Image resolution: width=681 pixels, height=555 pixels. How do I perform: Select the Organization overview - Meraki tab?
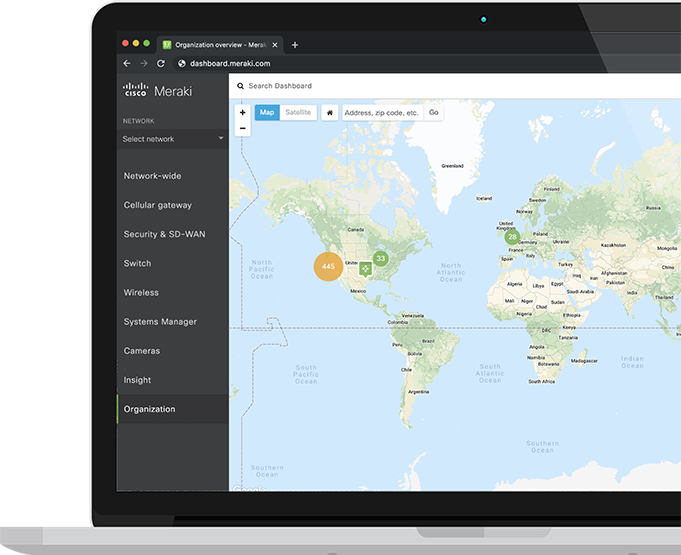tap(220, 45)
